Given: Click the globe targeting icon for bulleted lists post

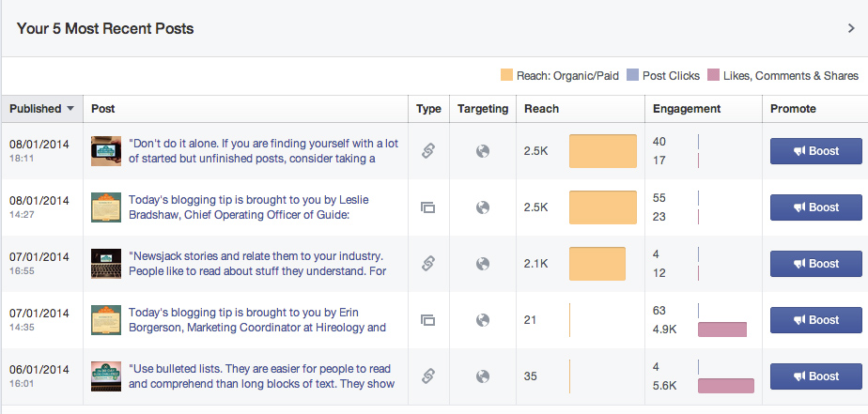Looking at the screenshot, I should coord(483,376).
